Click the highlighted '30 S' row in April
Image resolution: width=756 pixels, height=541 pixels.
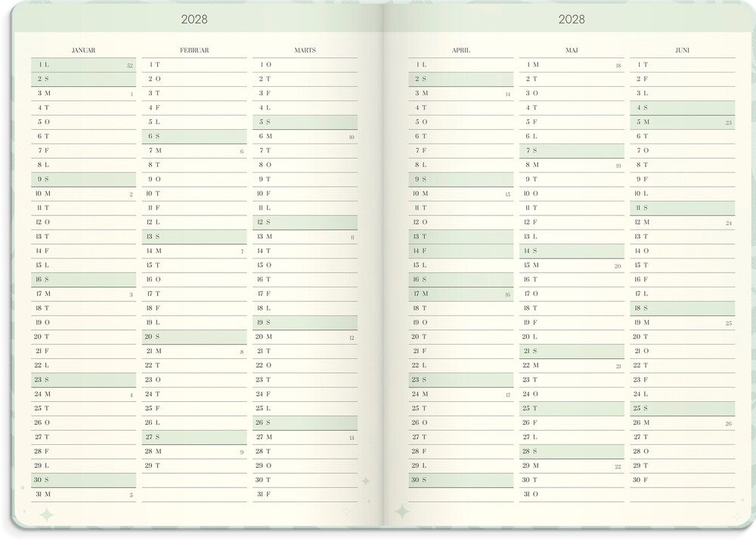coord(461,481)
